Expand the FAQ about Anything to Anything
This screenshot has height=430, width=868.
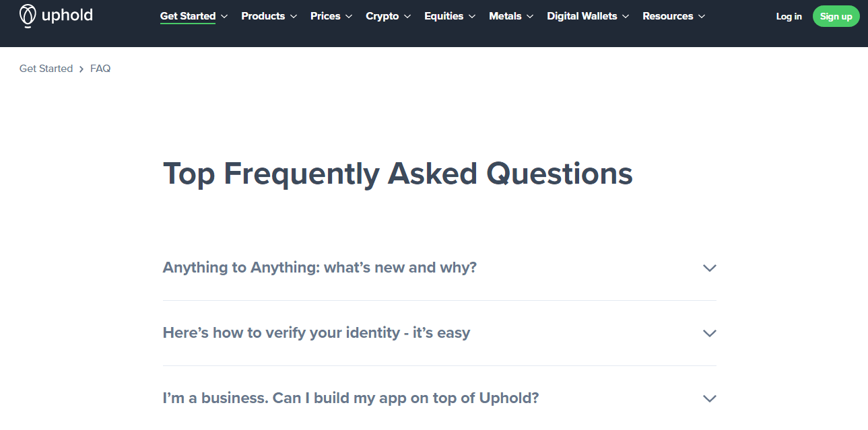pyautogui.click(x=319, y=267)
